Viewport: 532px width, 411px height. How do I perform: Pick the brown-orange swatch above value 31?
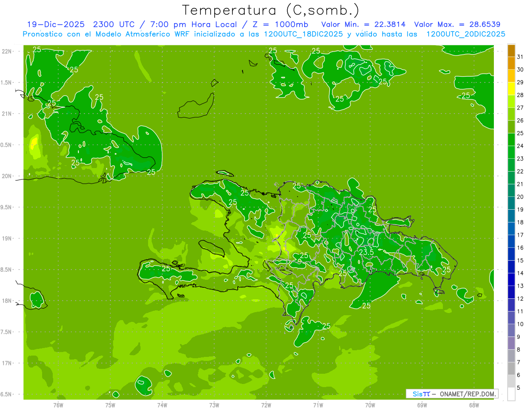click(511, 51)
